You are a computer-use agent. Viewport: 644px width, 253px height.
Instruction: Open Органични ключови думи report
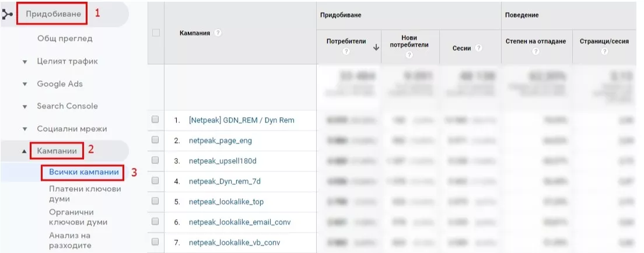78,217
